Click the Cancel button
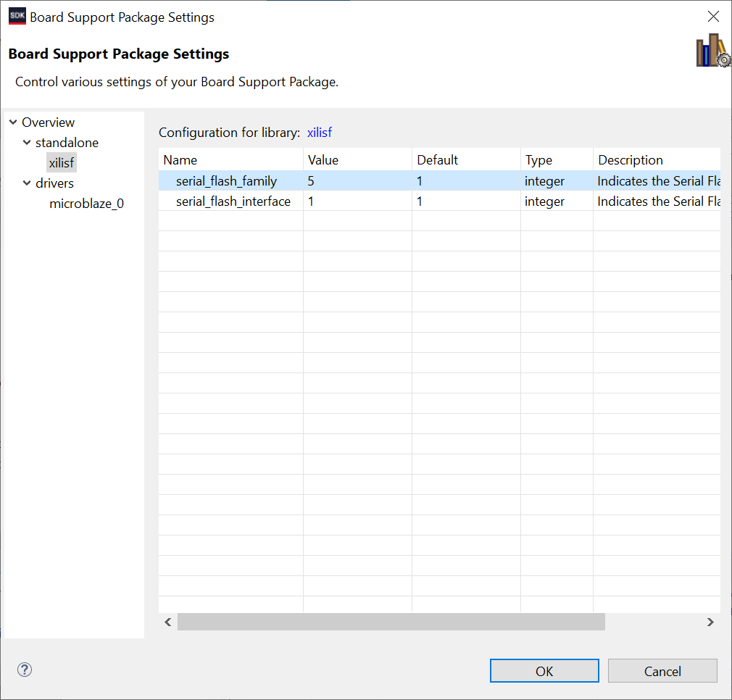 pos(662,671)
